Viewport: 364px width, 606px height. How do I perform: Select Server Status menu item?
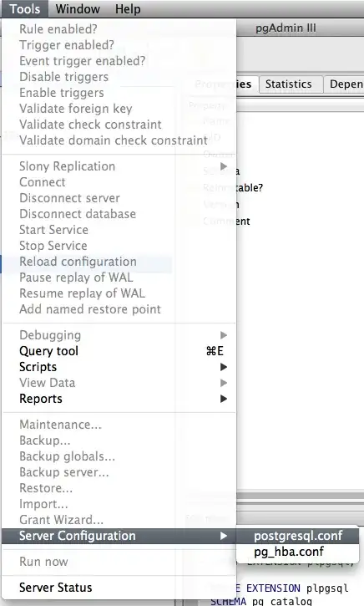[119, 588]
